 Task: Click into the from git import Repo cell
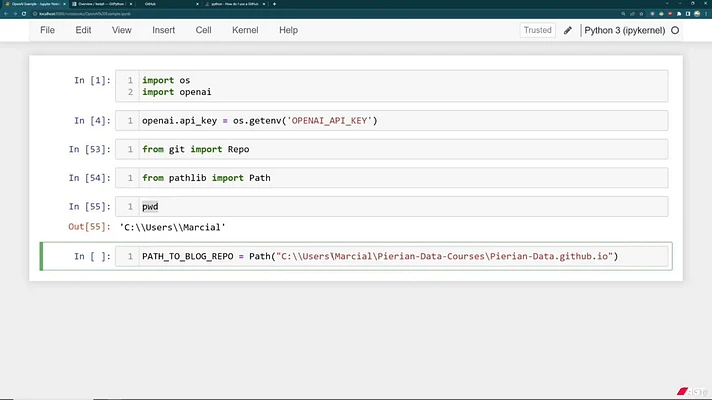(391, 149)
